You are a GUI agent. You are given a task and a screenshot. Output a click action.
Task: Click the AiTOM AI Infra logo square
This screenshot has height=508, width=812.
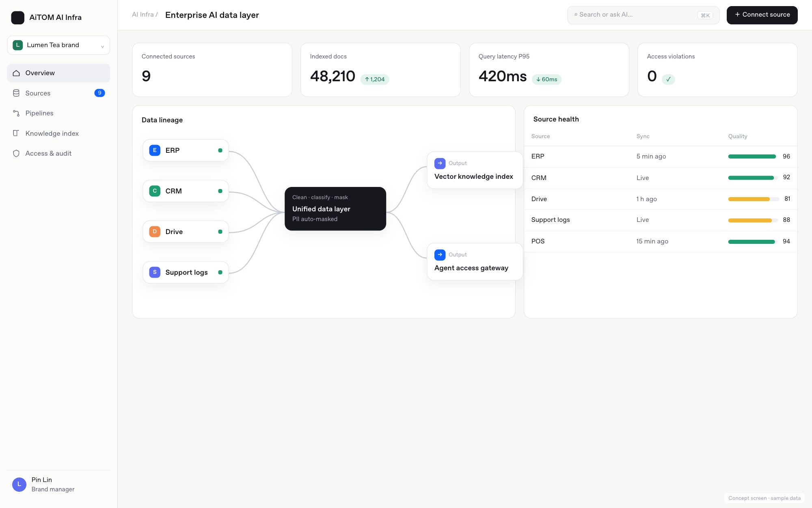coord(17,17)
